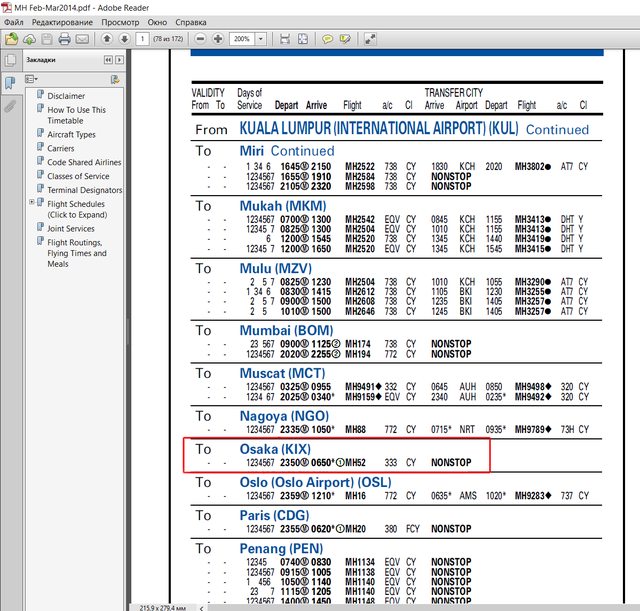Click the Nagoya (NGO) destination heading
Screen dimensions: 640x611
tap(284, 416)
